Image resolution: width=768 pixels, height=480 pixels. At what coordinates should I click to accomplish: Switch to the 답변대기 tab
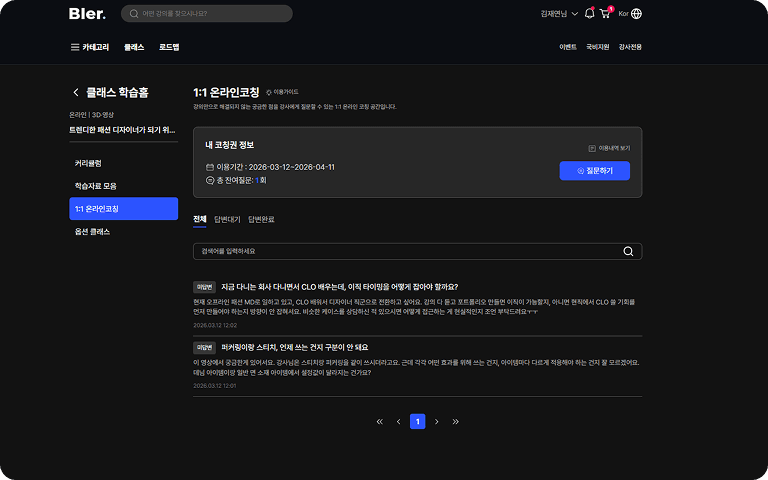(227, 220)
